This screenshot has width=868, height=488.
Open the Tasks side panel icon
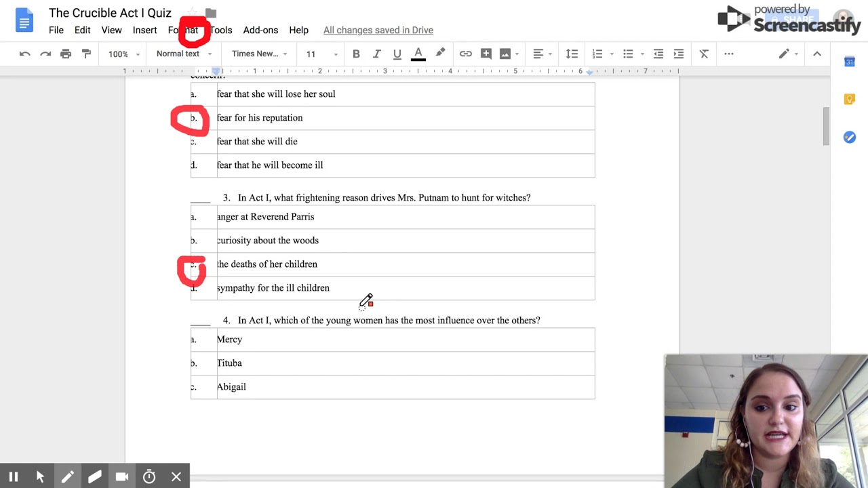(849, 138)
